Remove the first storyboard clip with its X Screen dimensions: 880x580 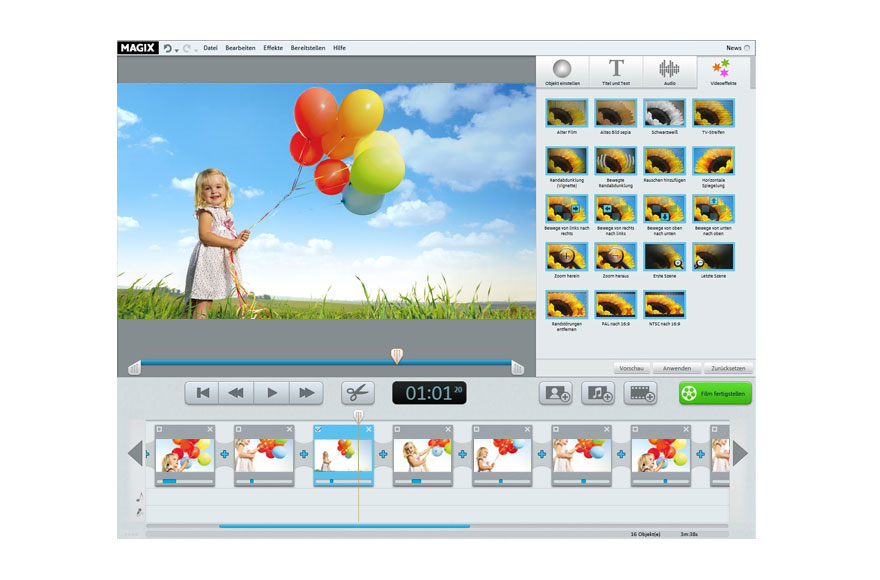pyautogui.click(x=210, y=430)
